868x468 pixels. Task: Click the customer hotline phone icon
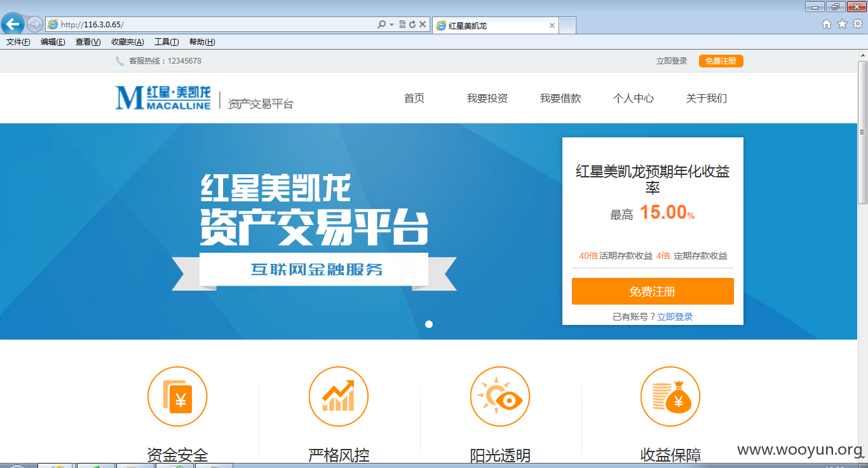point(120,61)
